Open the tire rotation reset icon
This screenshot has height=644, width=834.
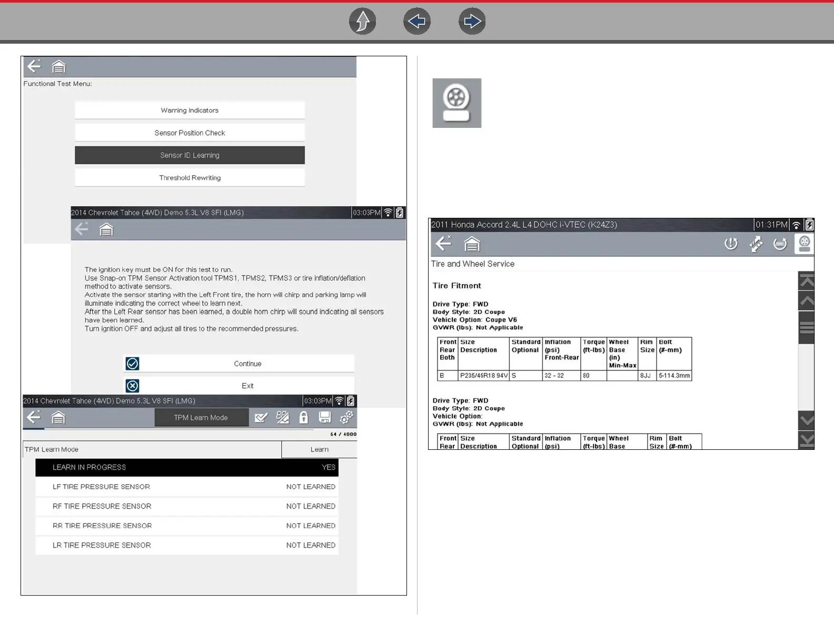pos(780,244)
